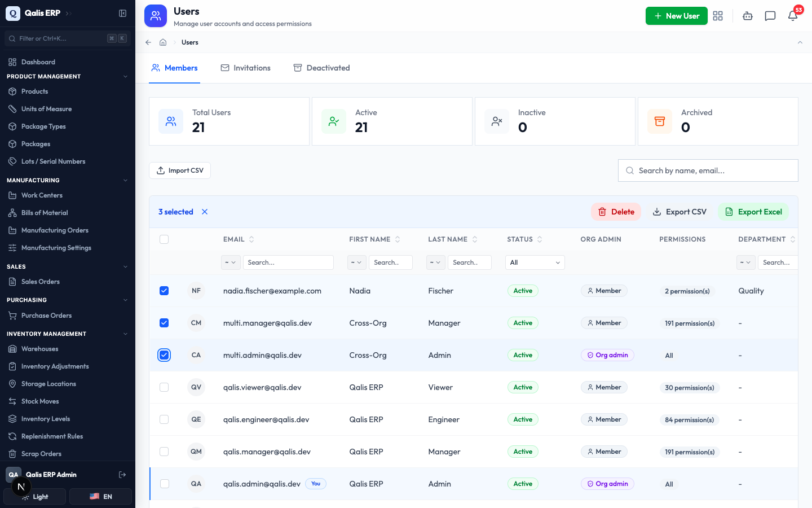Screen dimensions: 812x508
Task: Open the apps grid icon
Action: click(x=718, y=16)
